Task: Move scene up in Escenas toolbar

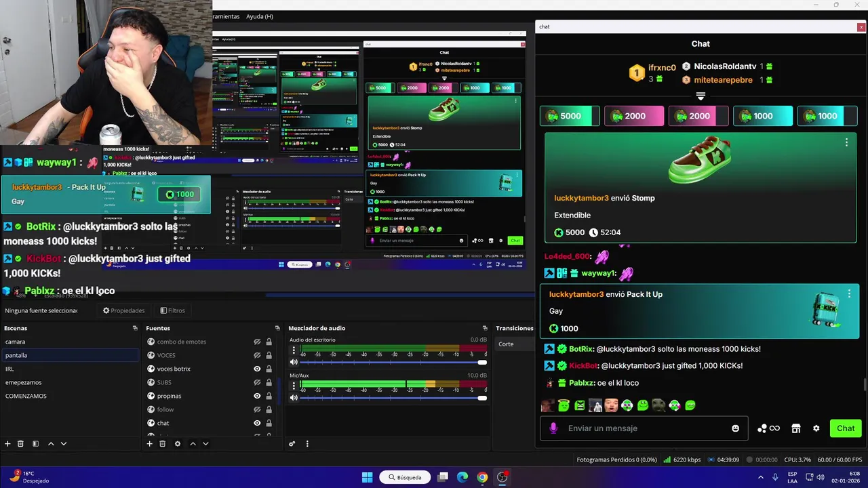Action: [x=50, y=444]
